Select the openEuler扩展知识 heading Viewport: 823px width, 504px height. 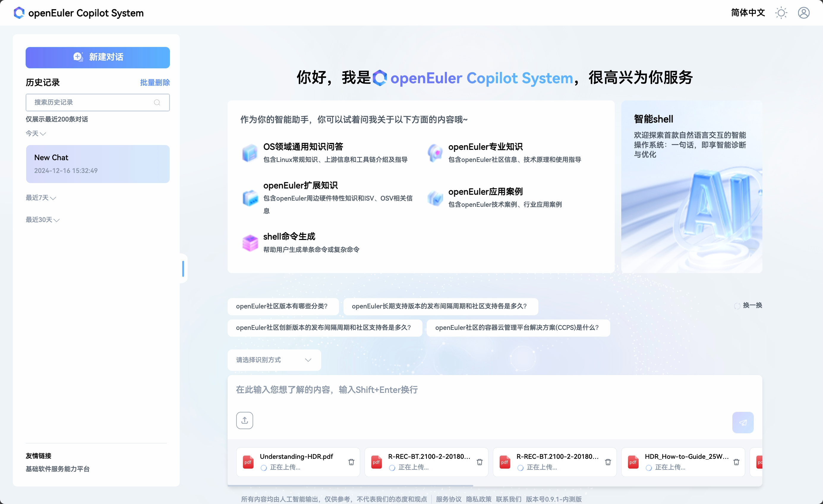coord(300,185)
